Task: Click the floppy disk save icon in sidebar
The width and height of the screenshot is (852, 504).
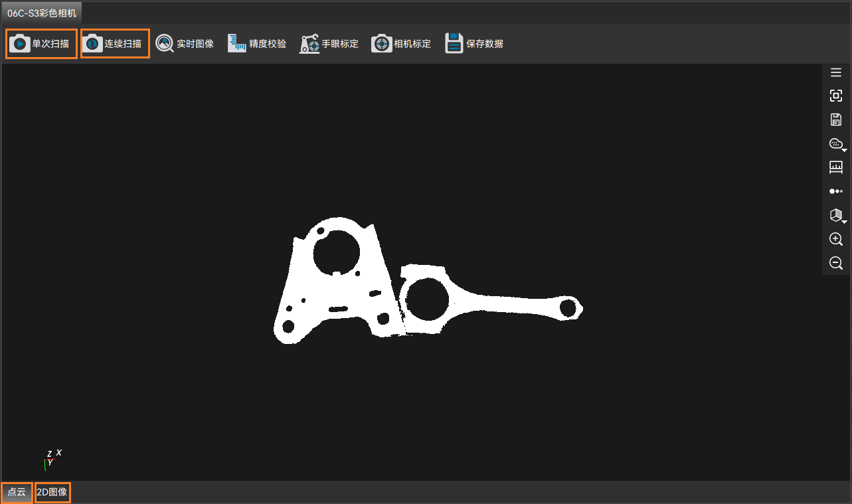Action: tap(836, 120)
